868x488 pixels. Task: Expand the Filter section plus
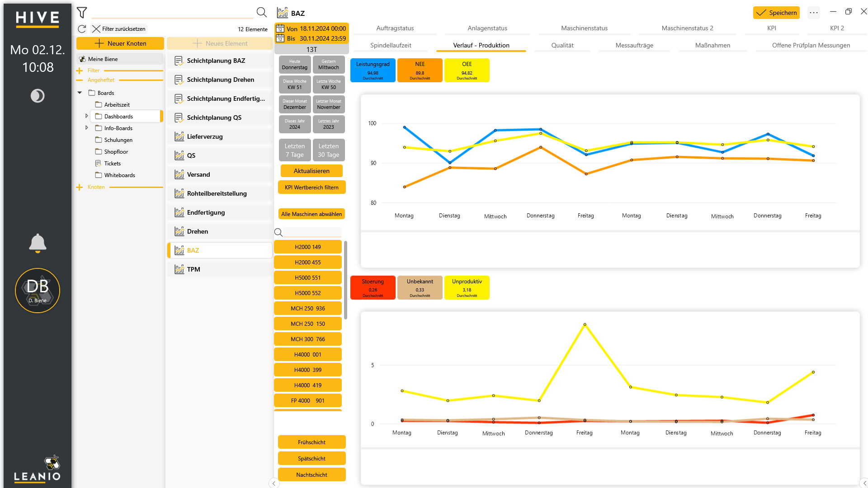pyautogui.click(x=80, y=70)
